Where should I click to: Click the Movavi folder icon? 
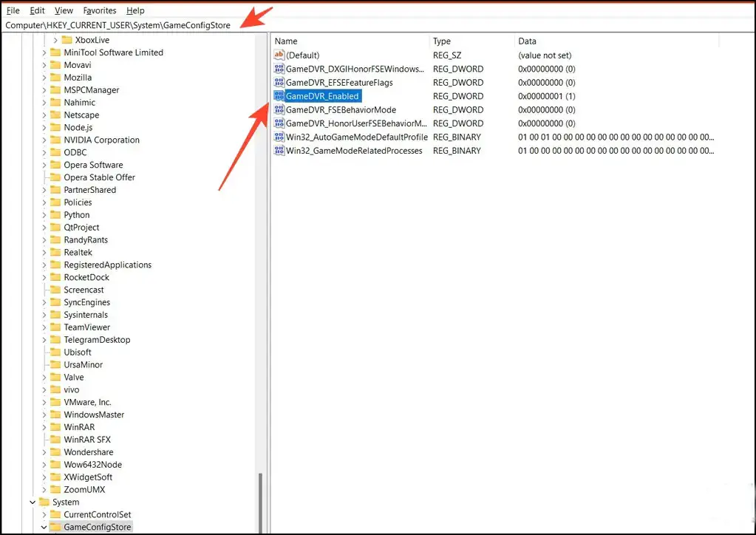(x=56, y=64)
